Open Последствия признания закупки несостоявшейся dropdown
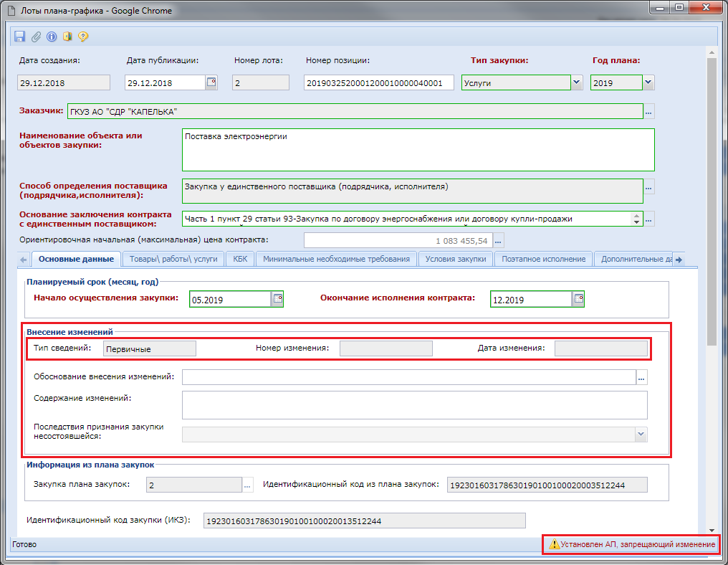 641,435
